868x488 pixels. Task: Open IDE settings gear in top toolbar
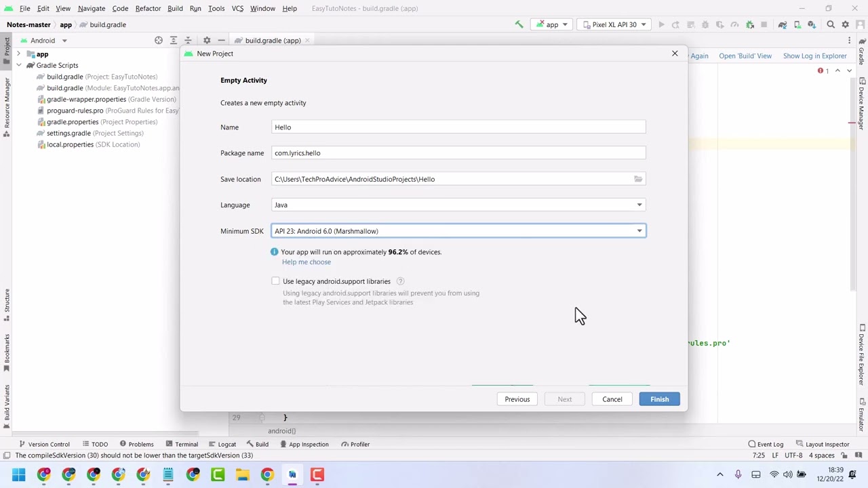[845, 24]
